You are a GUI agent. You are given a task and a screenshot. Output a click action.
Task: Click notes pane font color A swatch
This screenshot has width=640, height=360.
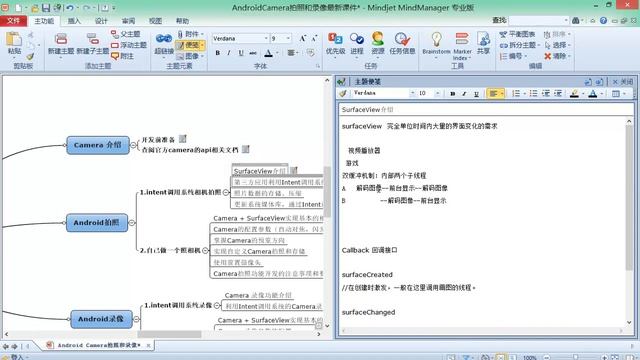(x=593, y=93)
